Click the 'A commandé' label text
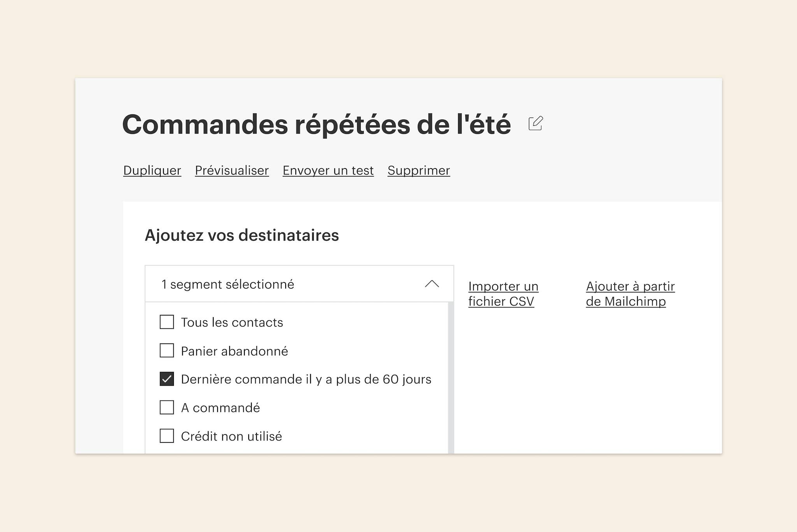The image size is (797, 532). coord(221,408)
